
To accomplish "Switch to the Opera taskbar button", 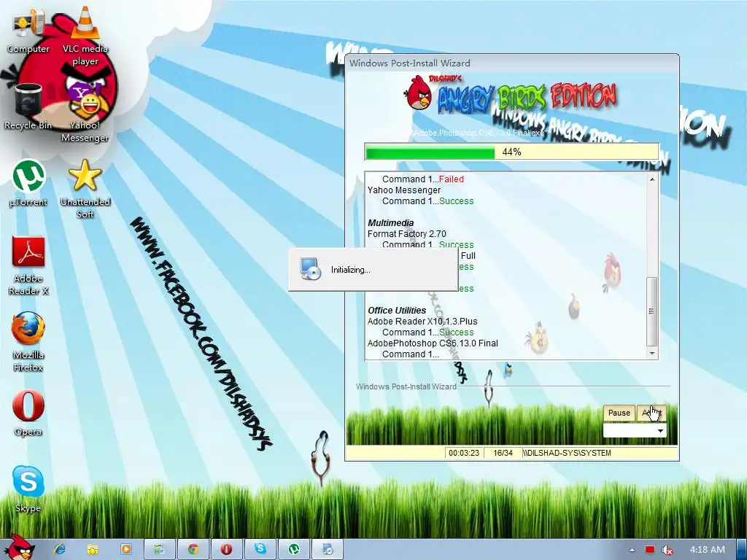I will 226,549.
